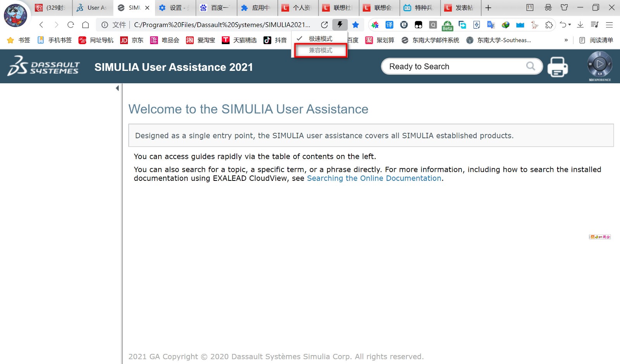
Task: Click the print page icon
Action: point(558,67)
